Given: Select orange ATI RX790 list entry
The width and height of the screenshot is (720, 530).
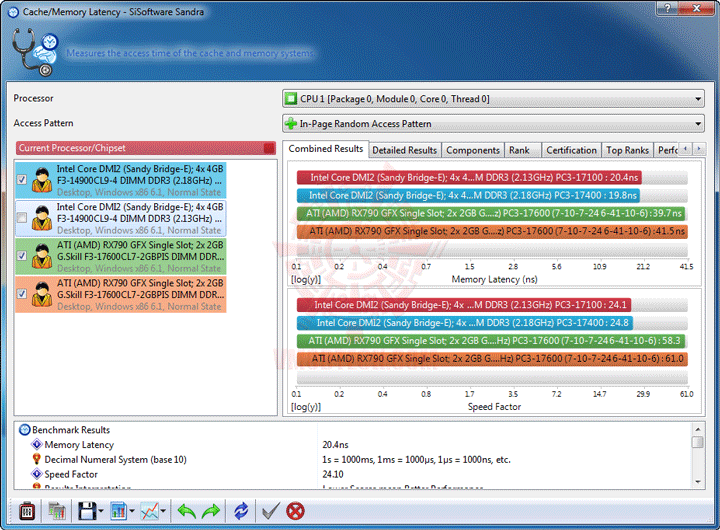Looking at the screenshot, I should (121, 294).
